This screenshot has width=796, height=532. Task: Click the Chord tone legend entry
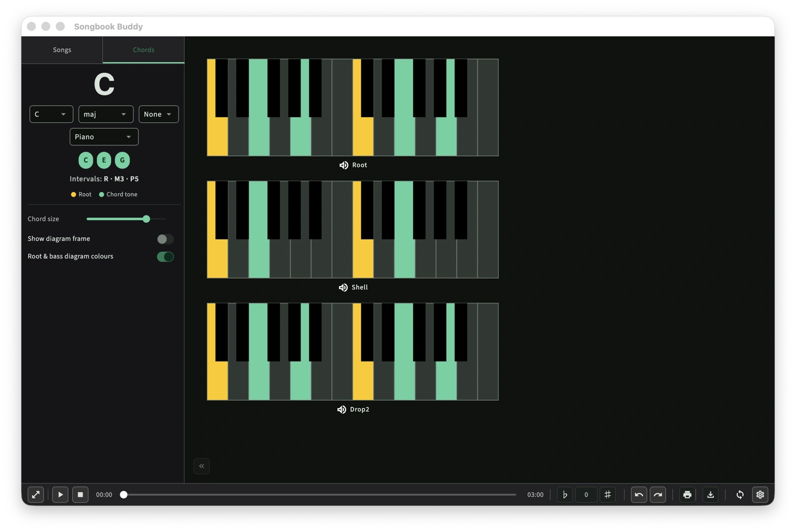(x=118, y=194)
